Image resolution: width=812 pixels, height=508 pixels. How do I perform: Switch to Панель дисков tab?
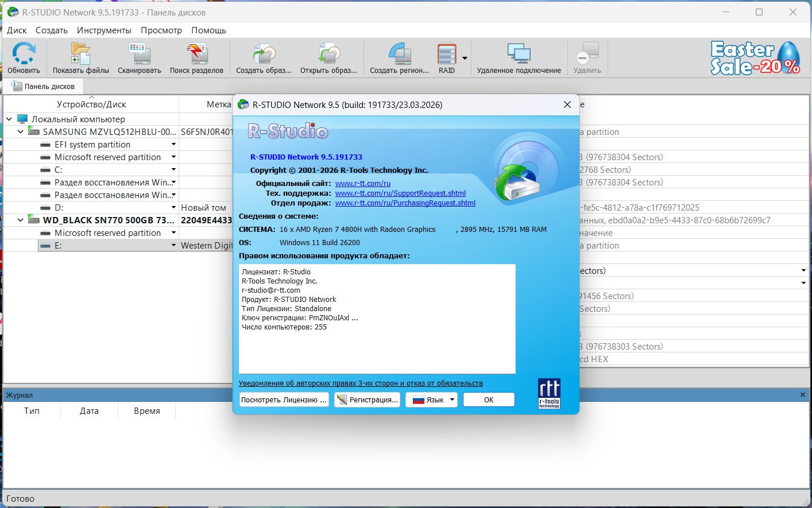tap(44, 86)
